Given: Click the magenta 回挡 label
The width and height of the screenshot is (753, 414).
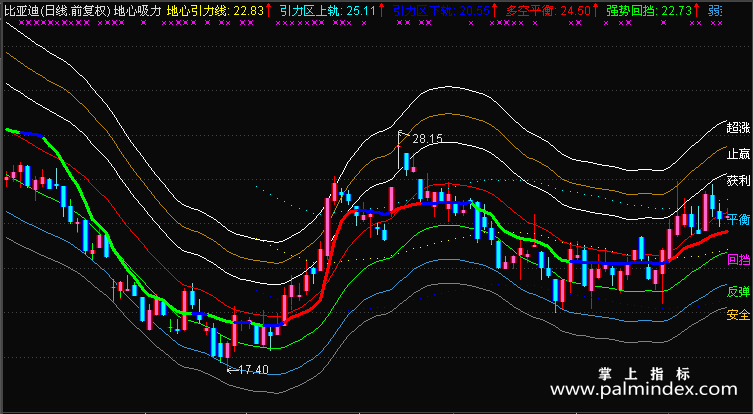Looking at the screenshot, I should [739, 260].
